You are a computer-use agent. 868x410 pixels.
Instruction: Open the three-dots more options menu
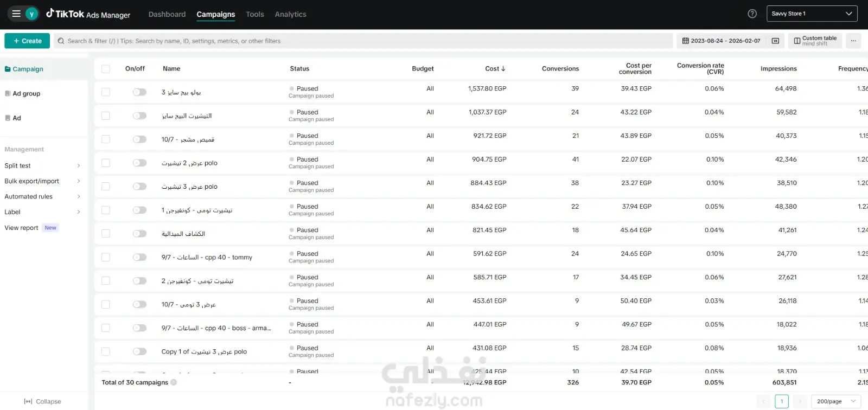(x=853, y=41)
